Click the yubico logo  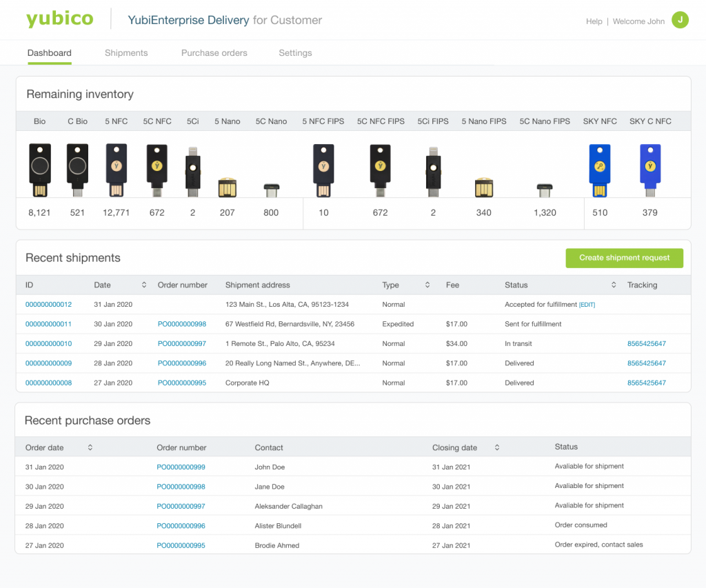click(x=59, y=19)
